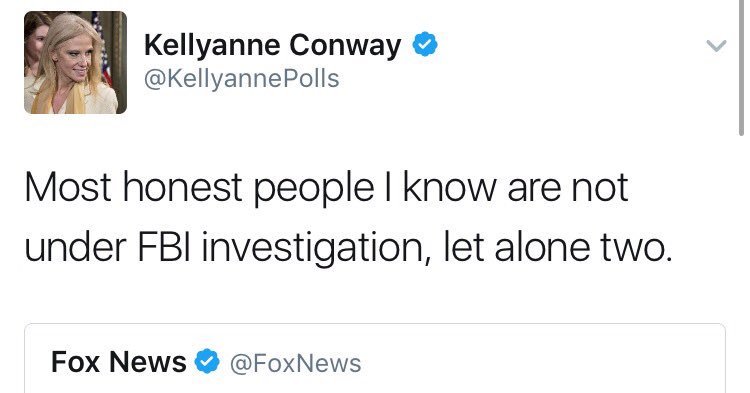Click the verified badge beside Fox News
The image size is (750, 393).
[207, 361]
